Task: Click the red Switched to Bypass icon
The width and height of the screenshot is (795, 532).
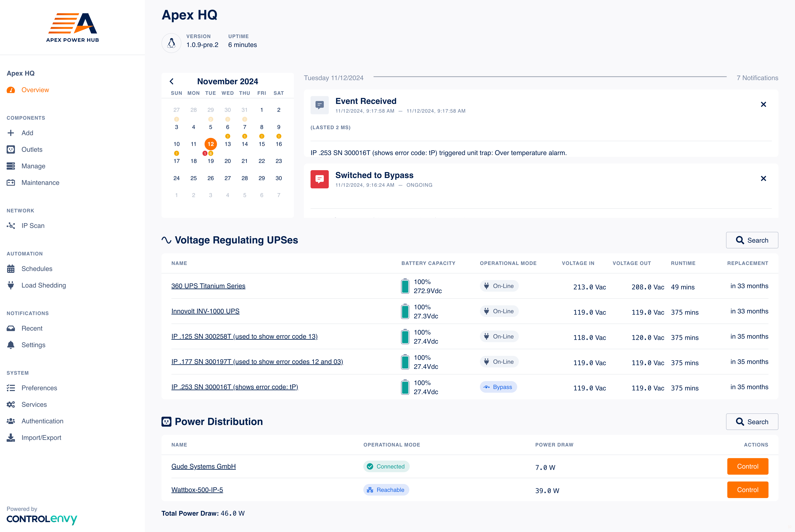Action: 319,179
